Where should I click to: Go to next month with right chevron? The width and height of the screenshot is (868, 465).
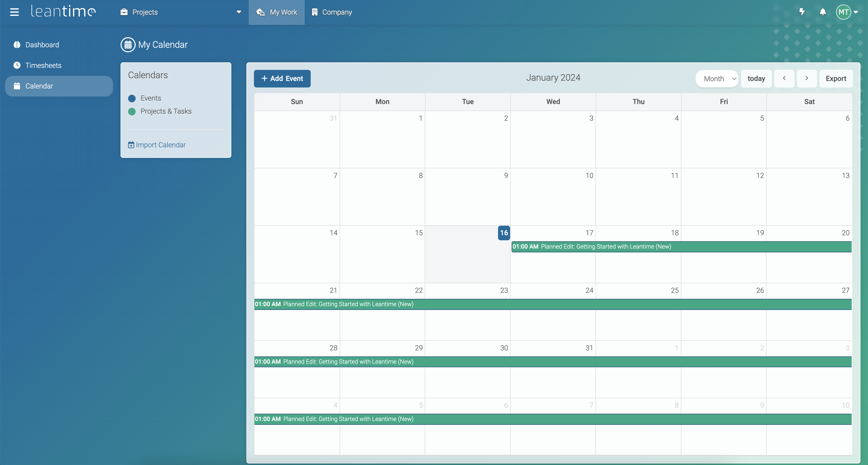pos(807,78)
